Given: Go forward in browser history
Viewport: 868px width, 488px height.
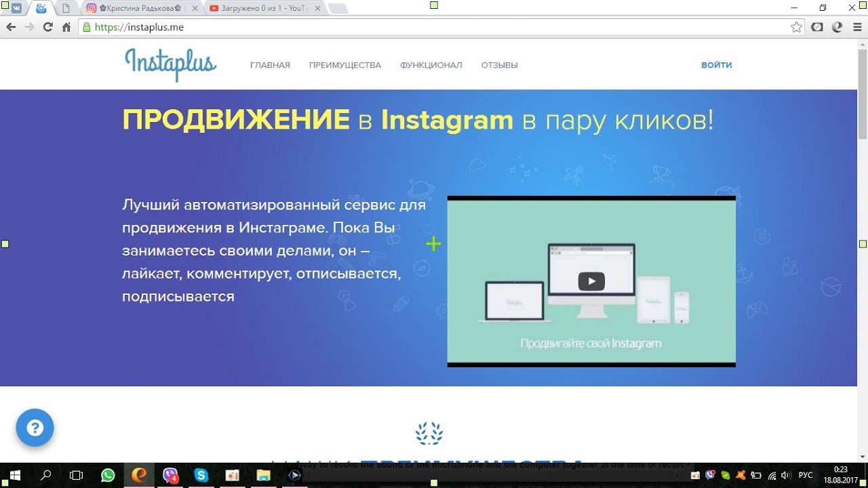Looking at the screenshot, I should click(x=29, y=27).
